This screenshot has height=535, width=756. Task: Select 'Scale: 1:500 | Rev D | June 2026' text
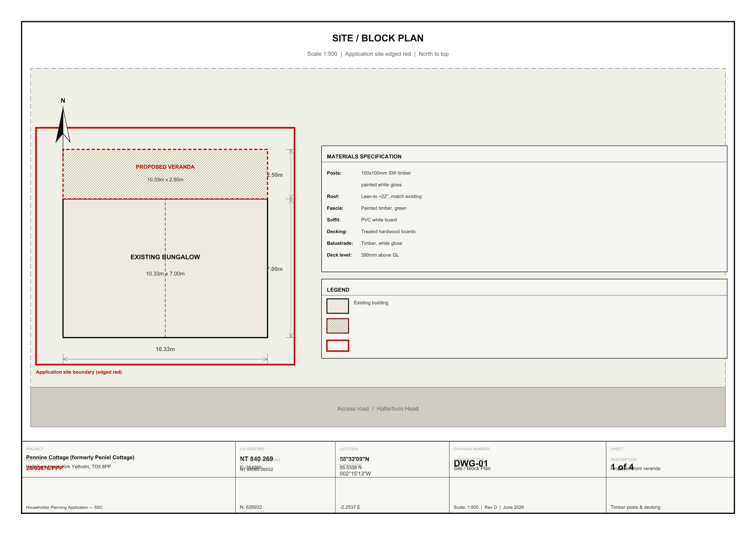pos(488,507)
